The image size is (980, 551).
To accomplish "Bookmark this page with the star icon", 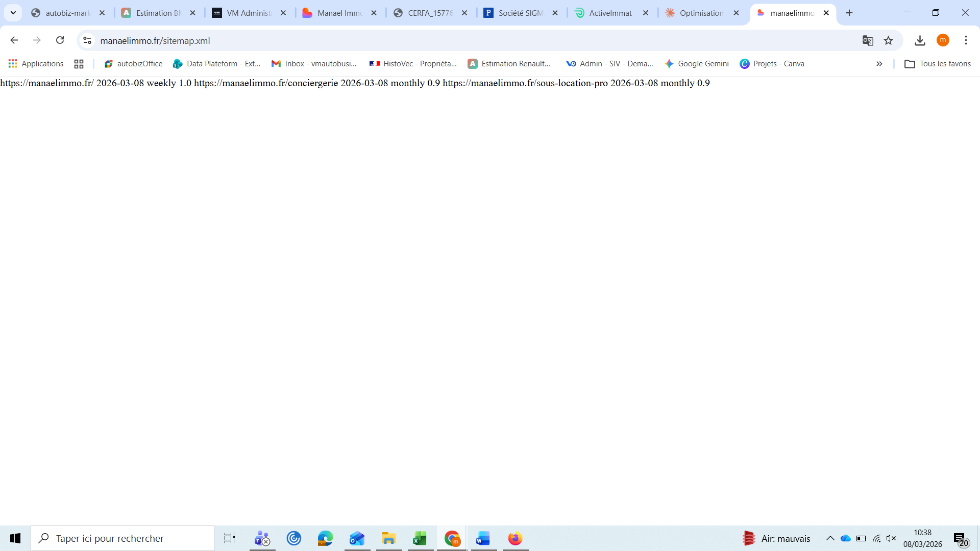I will [x=889, y=40].
